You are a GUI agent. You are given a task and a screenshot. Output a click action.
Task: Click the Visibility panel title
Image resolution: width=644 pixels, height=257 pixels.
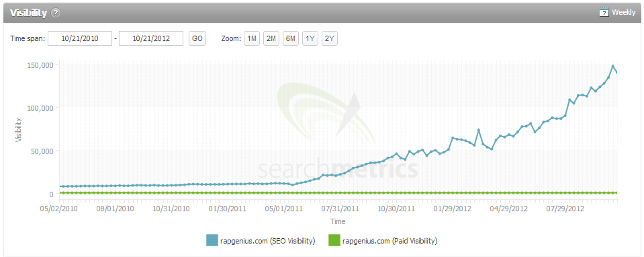(x=28, y=13)
